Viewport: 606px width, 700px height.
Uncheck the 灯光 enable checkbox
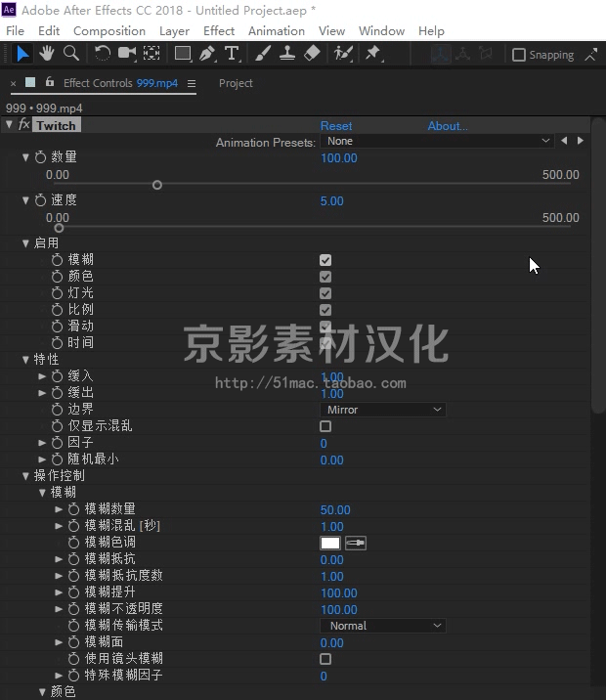[x=325, y=293]
